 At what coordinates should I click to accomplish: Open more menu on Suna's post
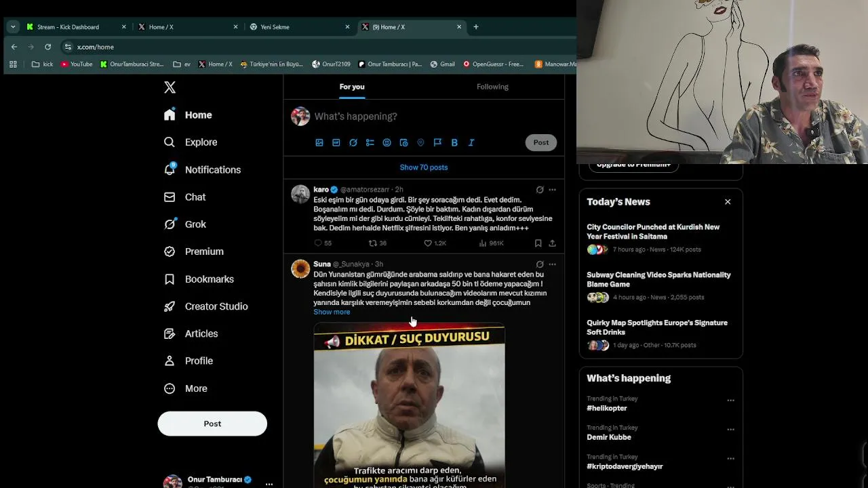tap(552, 264)
